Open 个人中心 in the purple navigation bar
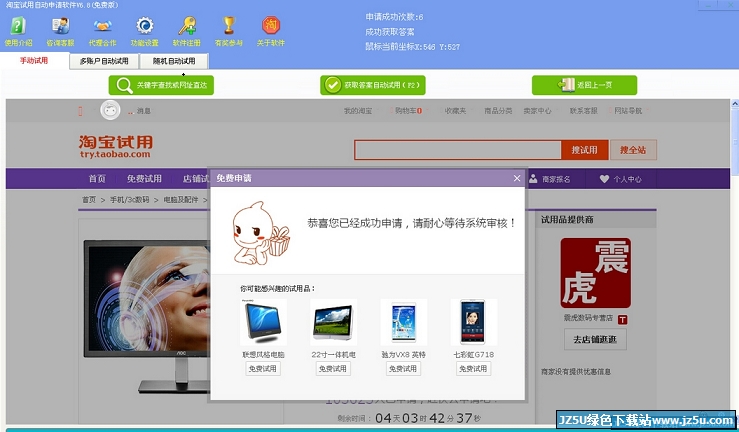739x432 pixels. point(620,179)
